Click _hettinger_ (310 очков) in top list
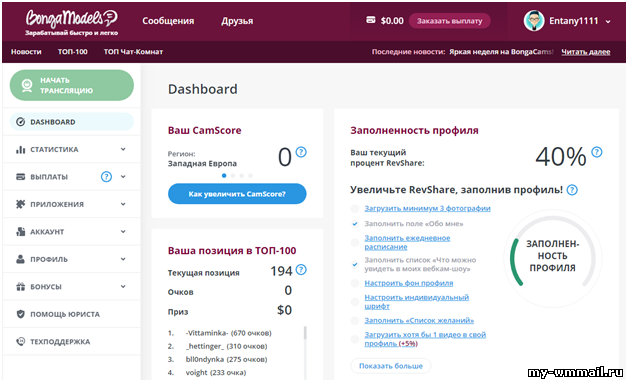The height and width of the screenshot is (382, 628). point(226,346)
